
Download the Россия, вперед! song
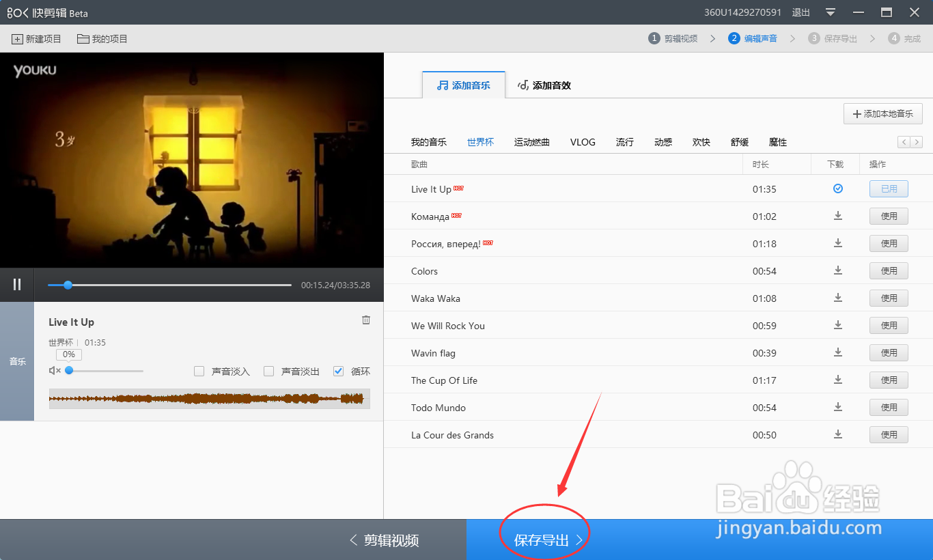pyautogui.click(x=838, y=243)
